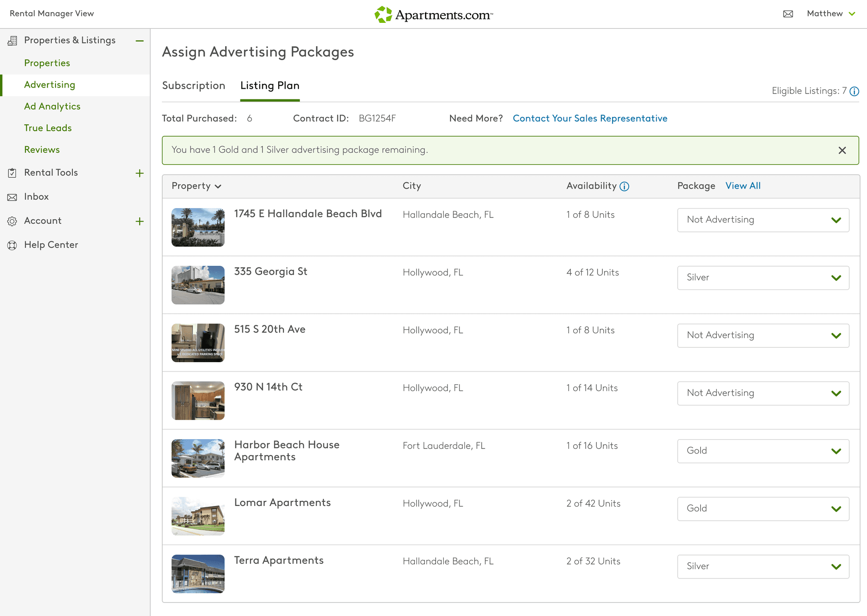
Task: Expand the Rental Tools section
Action: pos(140,173)
